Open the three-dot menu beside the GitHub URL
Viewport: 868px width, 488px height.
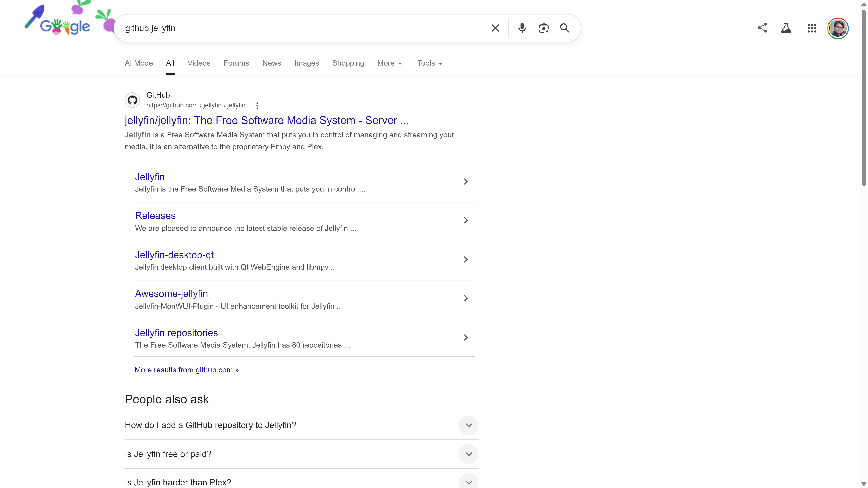click(x=257, y=105)
